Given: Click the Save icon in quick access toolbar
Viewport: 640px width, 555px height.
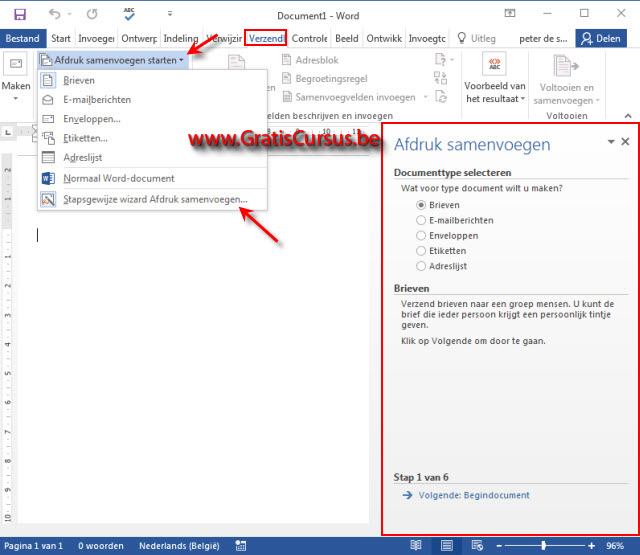Looking at the screenshot, I should [19, 15].
